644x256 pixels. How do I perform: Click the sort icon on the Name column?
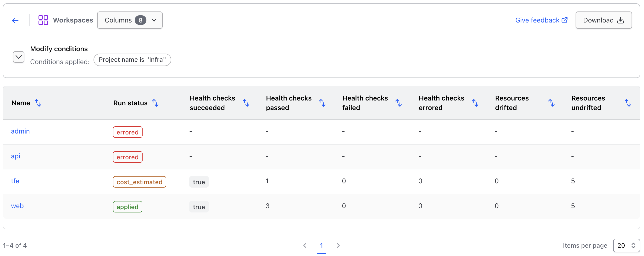[38, 103]
